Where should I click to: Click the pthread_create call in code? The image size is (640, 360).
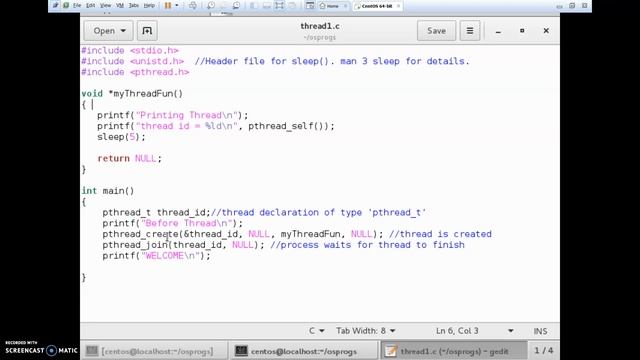pyautogui.click(x=243, y=234)
